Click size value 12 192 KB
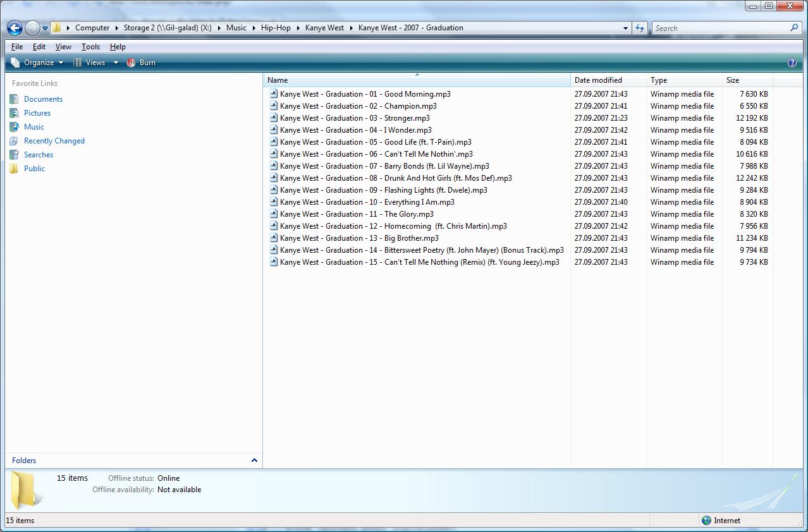The height and width of the screenshot is (532, 808). pyautogui.click(x=752, y=118)
